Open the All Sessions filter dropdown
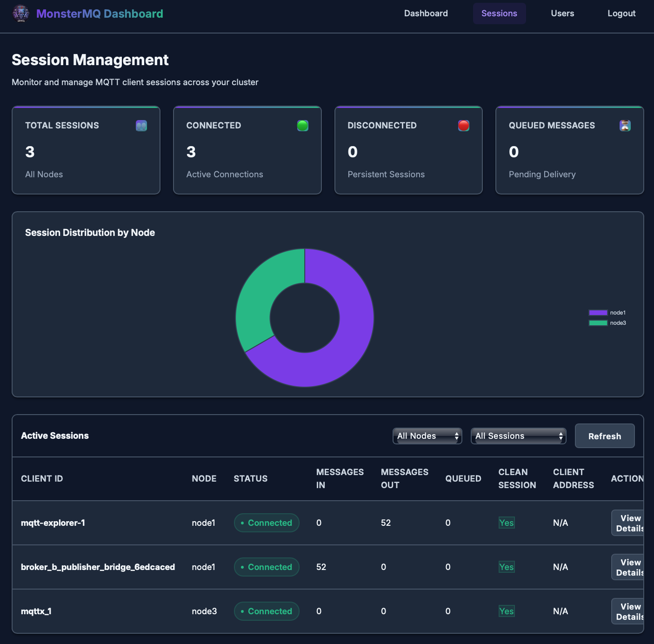654x644 pixels. tap(519, 436)
